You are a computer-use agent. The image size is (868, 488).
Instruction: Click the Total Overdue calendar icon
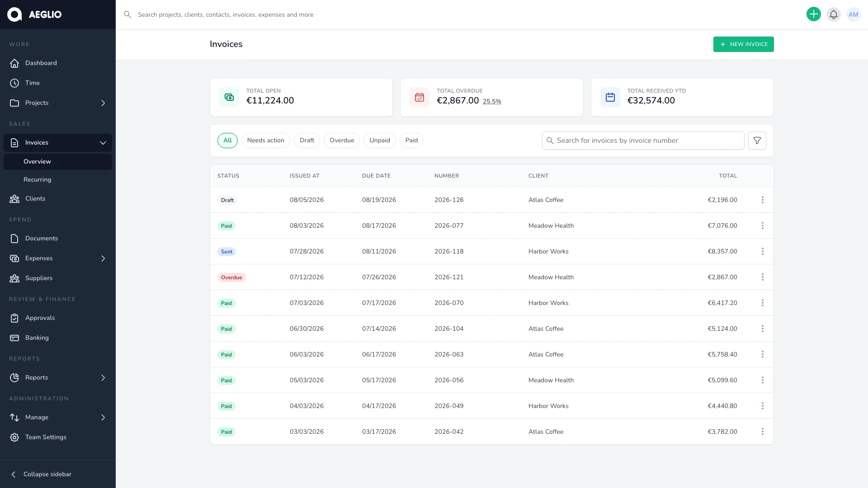click(x=420, y=97)
